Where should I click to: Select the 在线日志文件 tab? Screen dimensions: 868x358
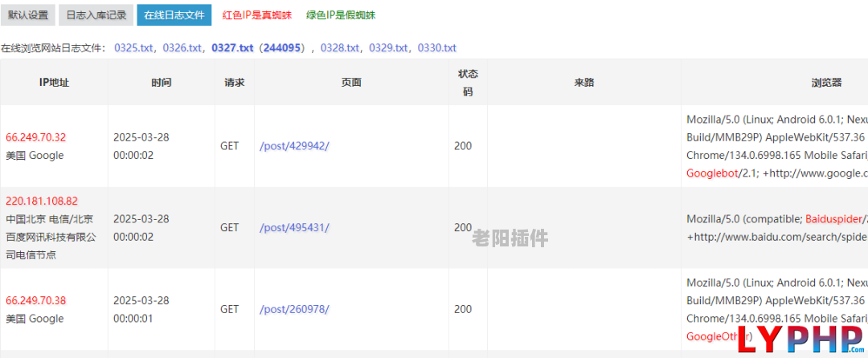(x=174, y=15)
